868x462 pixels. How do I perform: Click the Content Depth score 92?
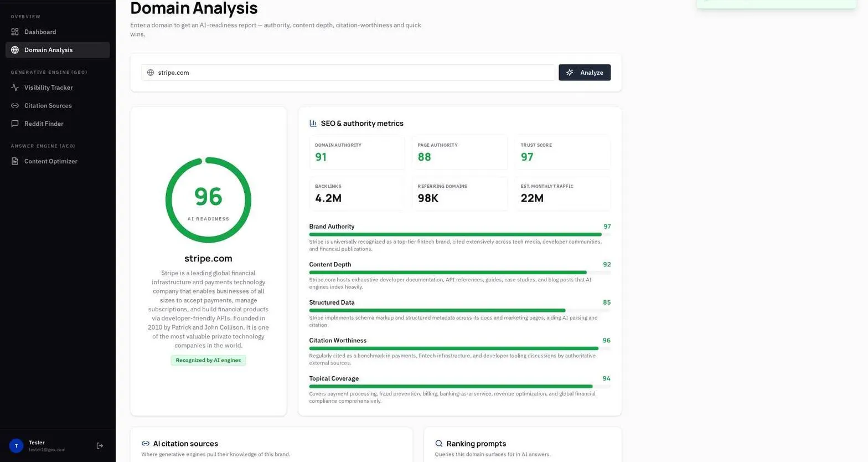607,265
